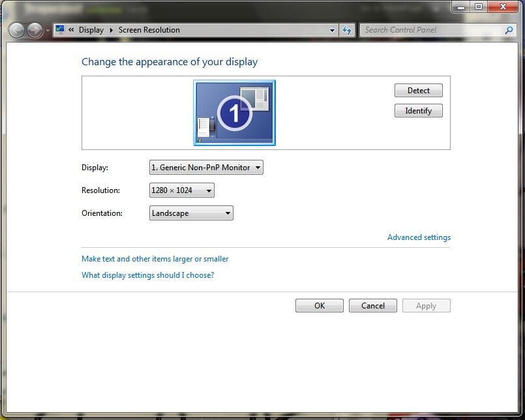The height and width of the screenshot is (420, 525).
Task: Open Make text and other items larger link
Action: 155,259
